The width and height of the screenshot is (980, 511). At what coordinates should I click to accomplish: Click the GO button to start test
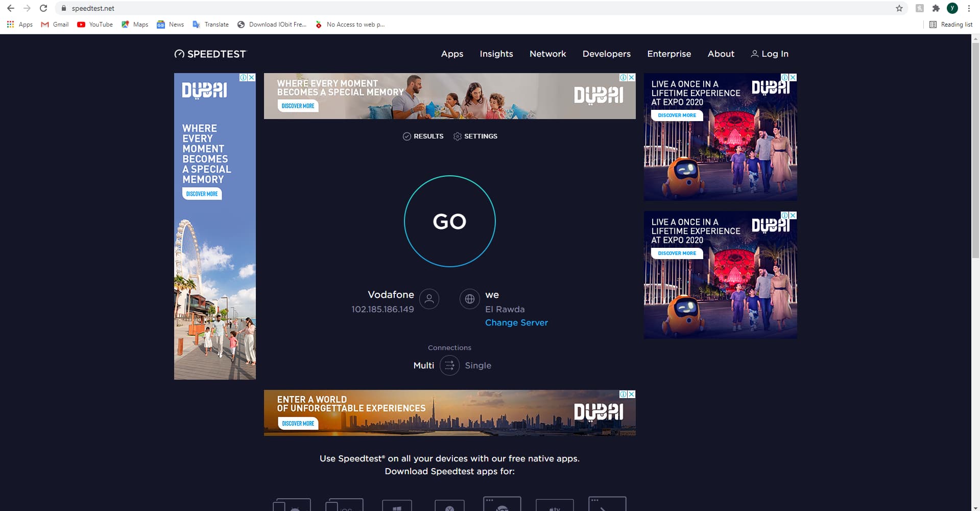pyautogui.click(x=449, y=221)
